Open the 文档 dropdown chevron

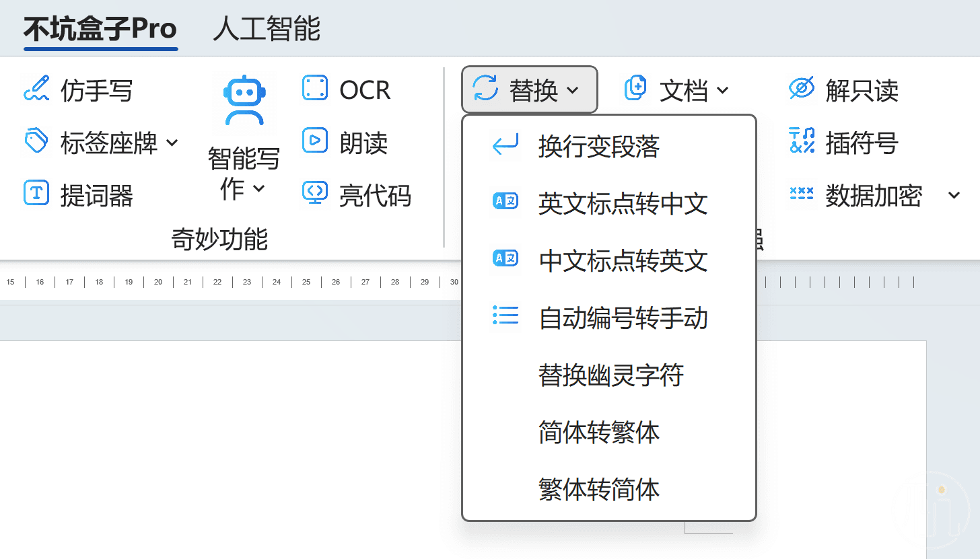[x=722, y=89]
